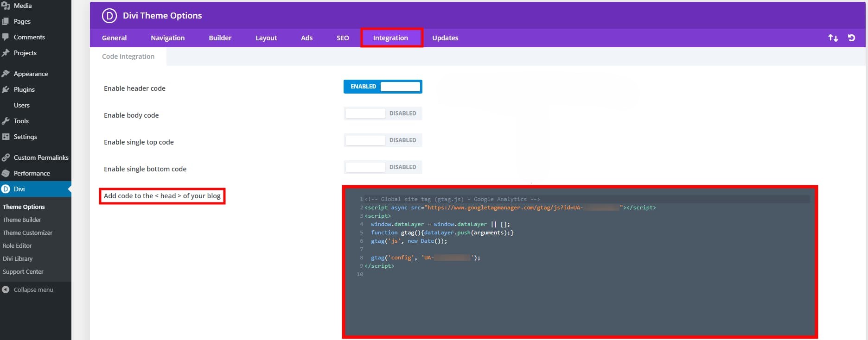The height and width of the screenshot is (340, 868).
Task: Click the gtag('config' code line
Action: click(x=425, y=258)
